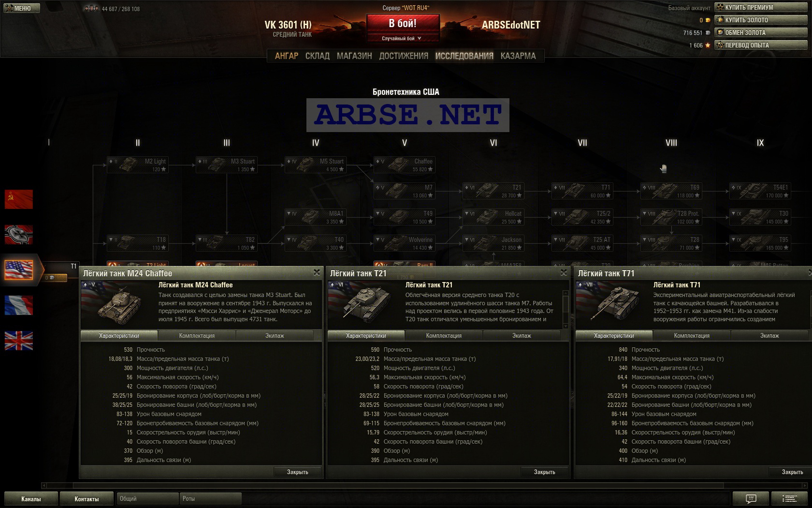This screenshot has width=812, height=508.
Task: Open the M8A1 tank destroyer node
Action: pos(315,217)
